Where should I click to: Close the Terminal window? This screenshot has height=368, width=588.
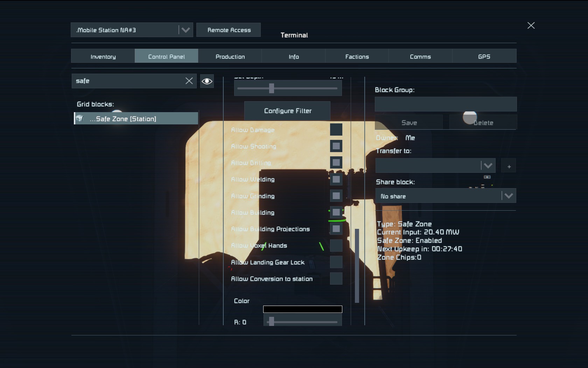(x=531, y=25)
